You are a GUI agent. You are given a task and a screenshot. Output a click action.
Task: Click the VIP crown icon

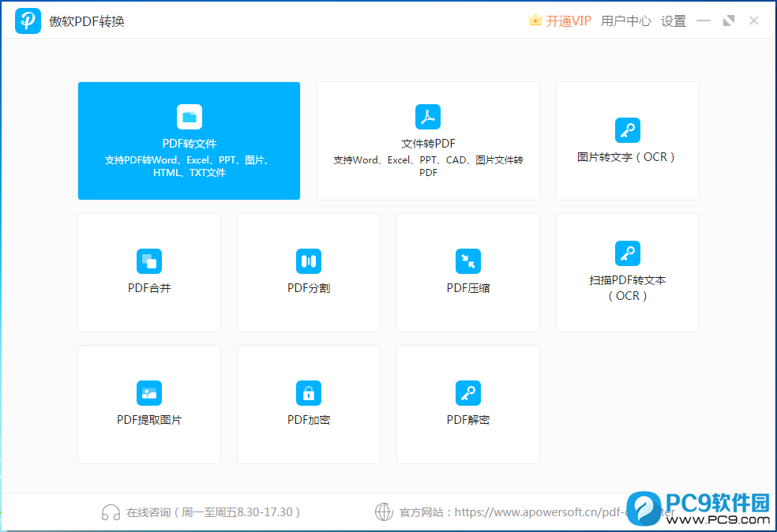click(x=535, y=20)
